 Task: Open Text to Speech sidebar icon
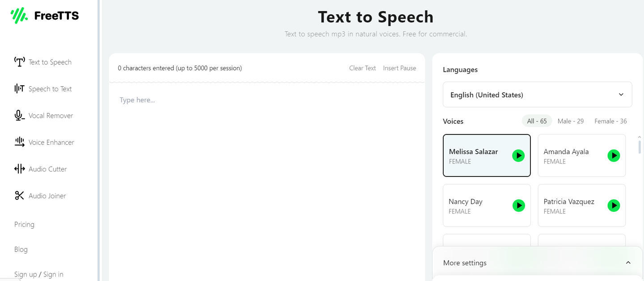(x=19, y=62)
